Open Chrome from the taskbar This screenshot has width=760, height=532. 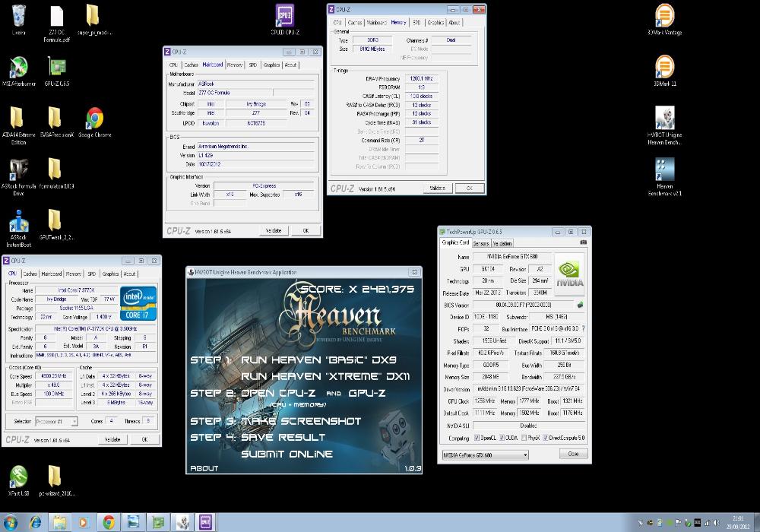tap(109, 522)
